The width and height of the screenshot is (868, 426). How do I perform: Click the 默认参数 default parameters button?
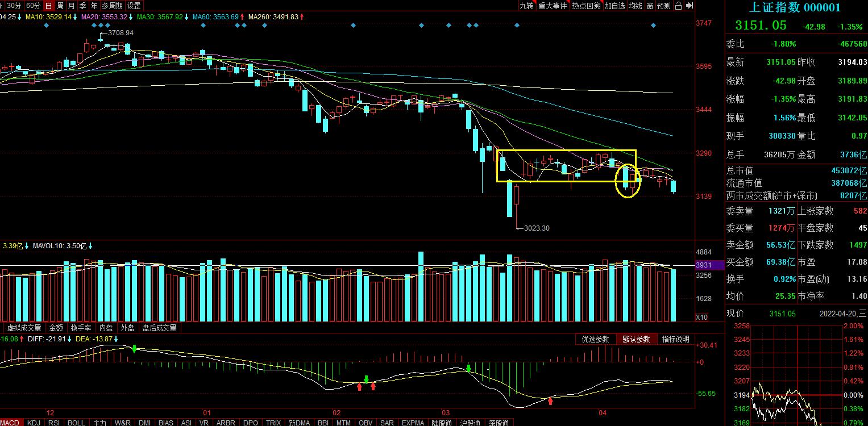tap(636, 339)
